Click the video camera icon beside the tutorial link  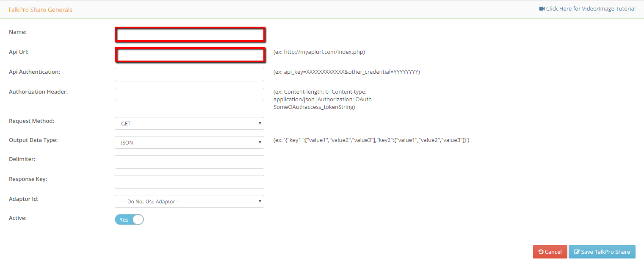tap(542, 9)
